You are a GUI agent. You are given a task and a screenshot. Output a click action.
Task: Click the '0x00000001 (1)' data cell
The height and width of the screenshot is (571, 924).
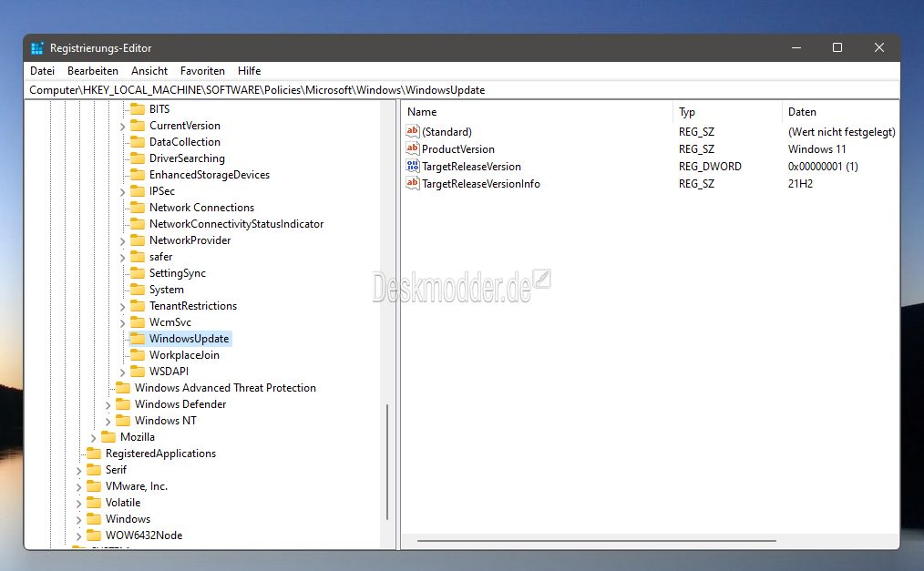point(823,167)
